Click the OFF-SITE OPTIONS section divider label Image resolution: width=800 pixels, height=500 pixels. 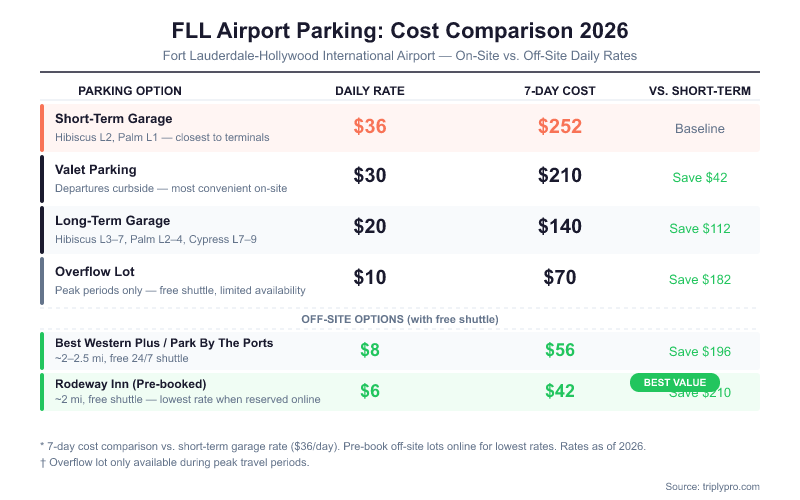(400, 319)
